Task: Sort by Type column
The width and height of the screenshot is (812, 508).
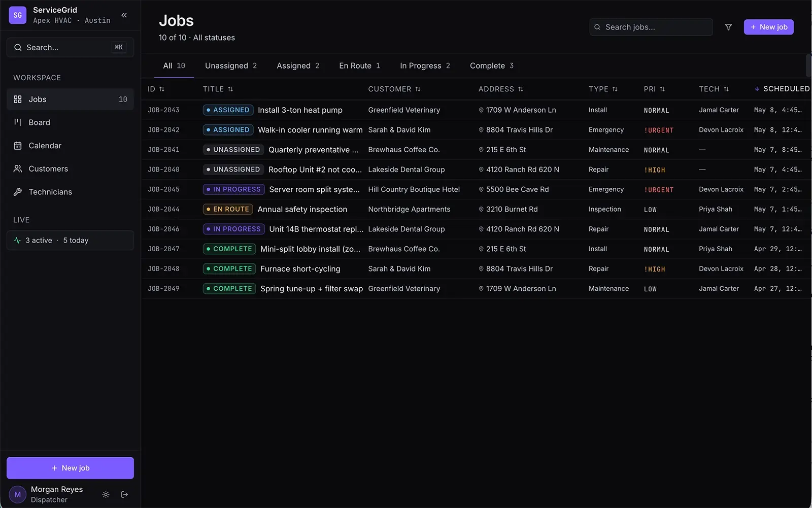Action: pyautogui.click(x=603, y=89)
